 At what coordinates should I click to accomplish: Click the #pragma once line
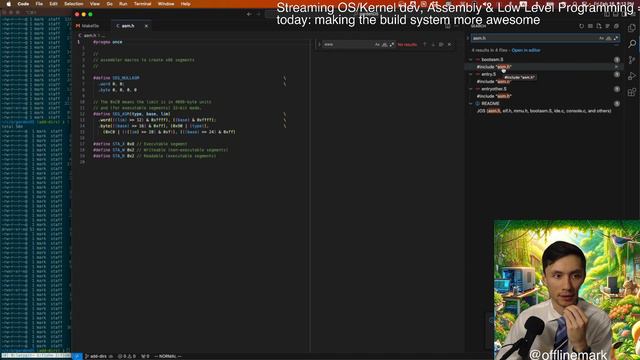107,42
